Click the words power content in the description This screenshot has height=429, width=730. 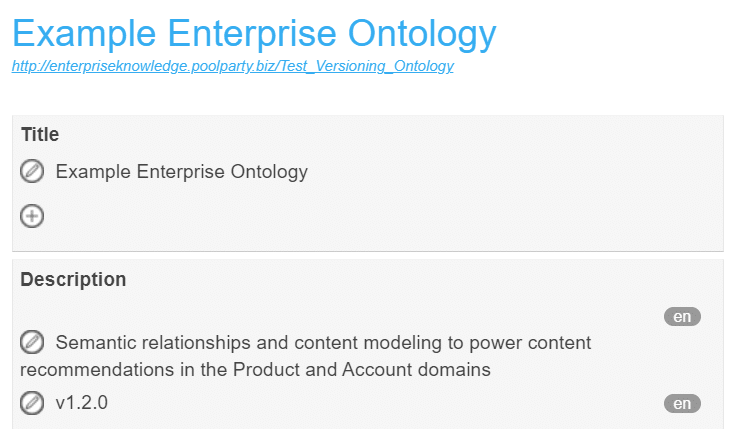point(530,343)
